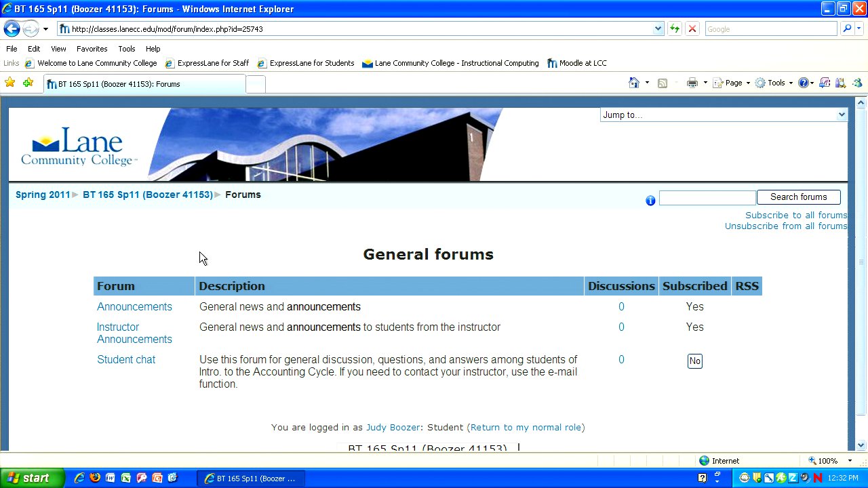Click the Print icon in command bar
This screenshot has height=488, width=868.
click(692, 83)
